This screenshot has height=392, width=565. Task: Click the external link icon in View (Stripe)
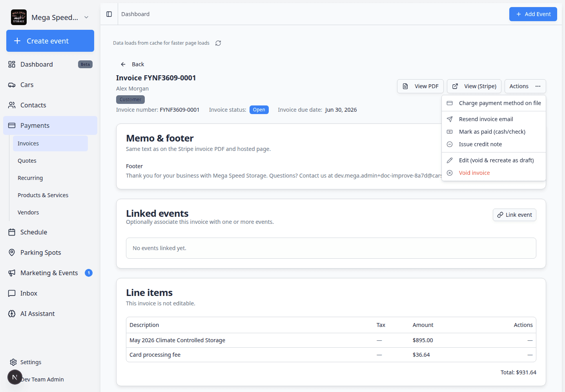(455, 86)
